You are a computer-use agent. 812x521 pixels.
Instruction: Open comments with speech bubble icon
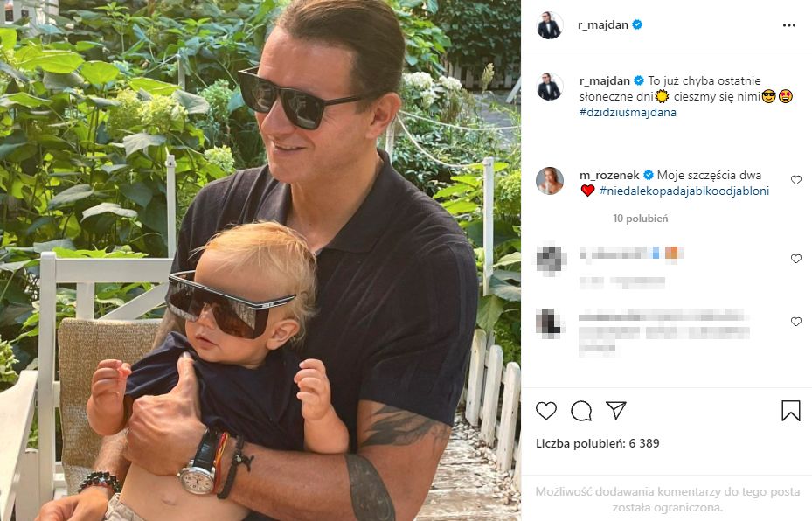(x=581, y=411)
